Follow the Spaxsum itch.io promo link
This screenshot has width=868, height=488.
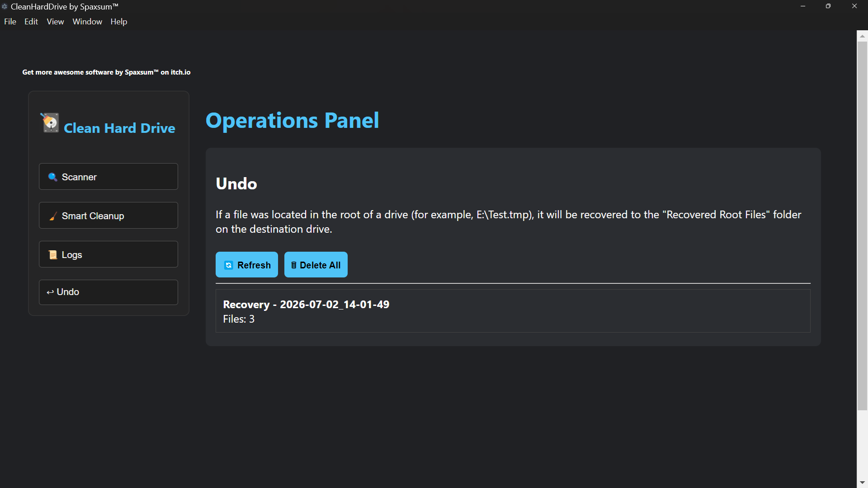click(x=106, y=72)
